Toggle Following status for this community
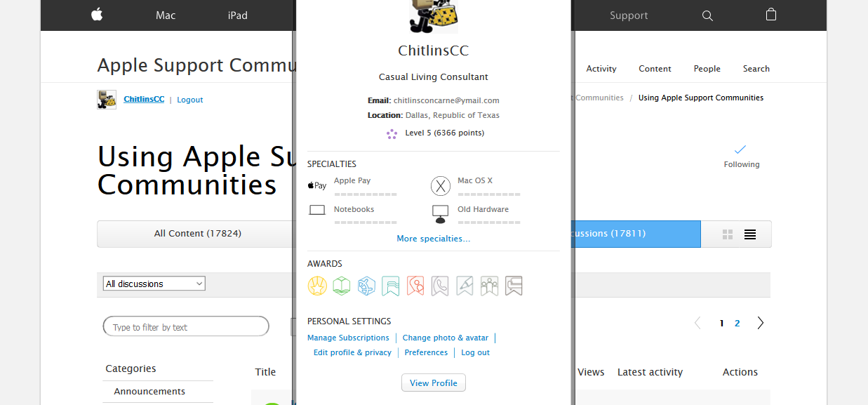Image resolution: width=868 pixels, height=405 pixels. pyautogui.click(x=741, y=157)
